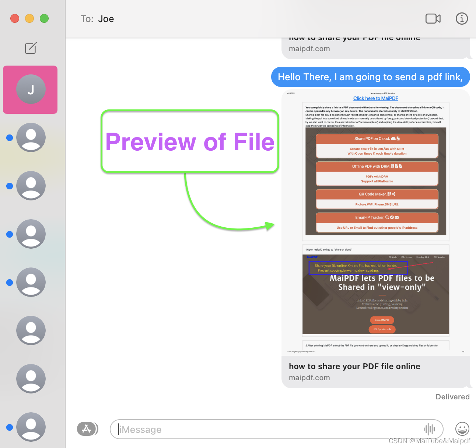
Task: Click 'Offline PDF with DRM' in the preview
Action: coord(377,166)
